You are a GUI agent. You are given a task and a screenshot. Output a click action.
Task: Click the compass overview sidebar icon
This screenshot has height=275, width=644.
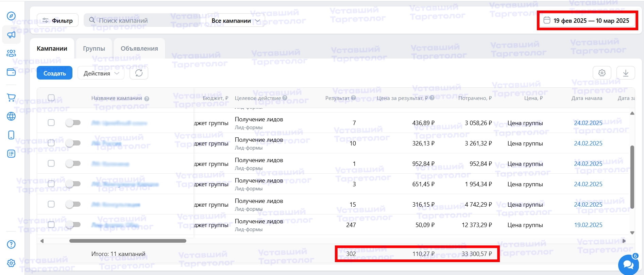coord(11,16)
